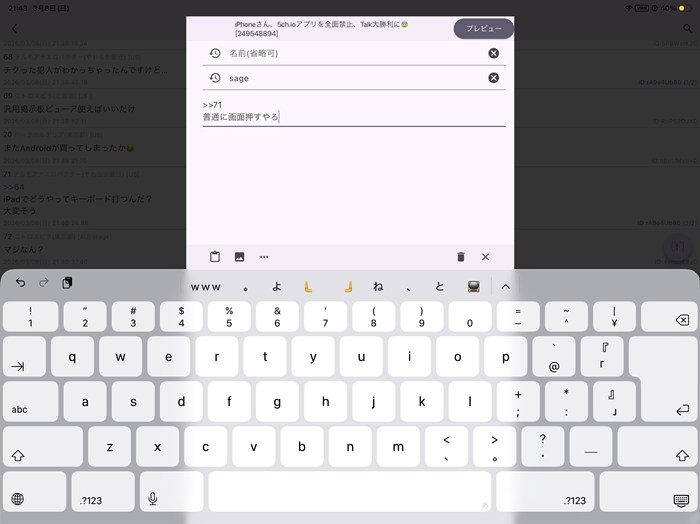Paste from clipboard in compose toolbar

pyautogui.click(x=214, y=257)
